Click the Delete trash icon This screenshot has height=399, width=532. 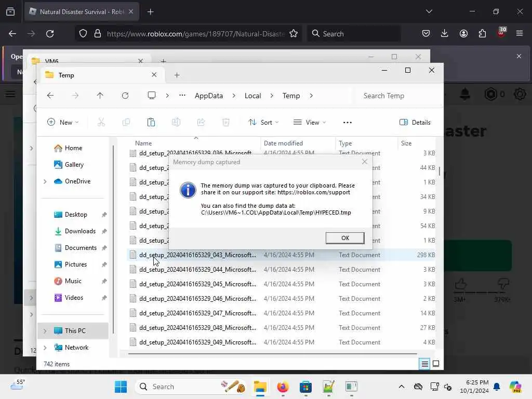pos(225,122)
